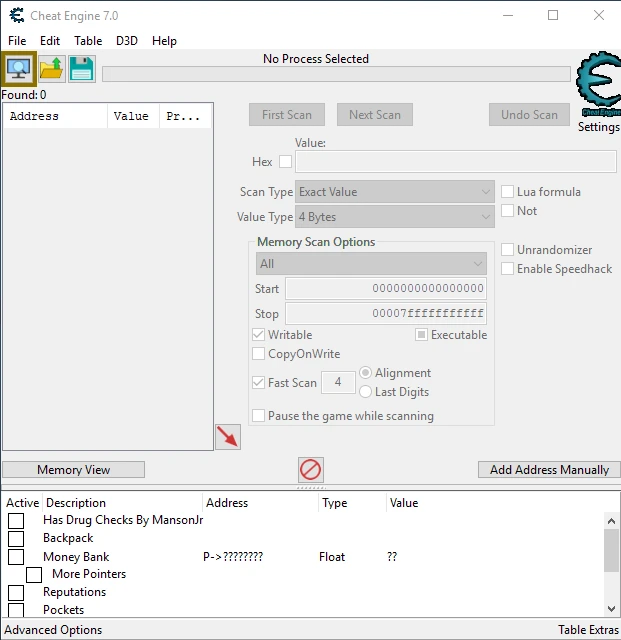The image size is (621, 640).
Task: Click the Description column header
Action: coord(122,502)
